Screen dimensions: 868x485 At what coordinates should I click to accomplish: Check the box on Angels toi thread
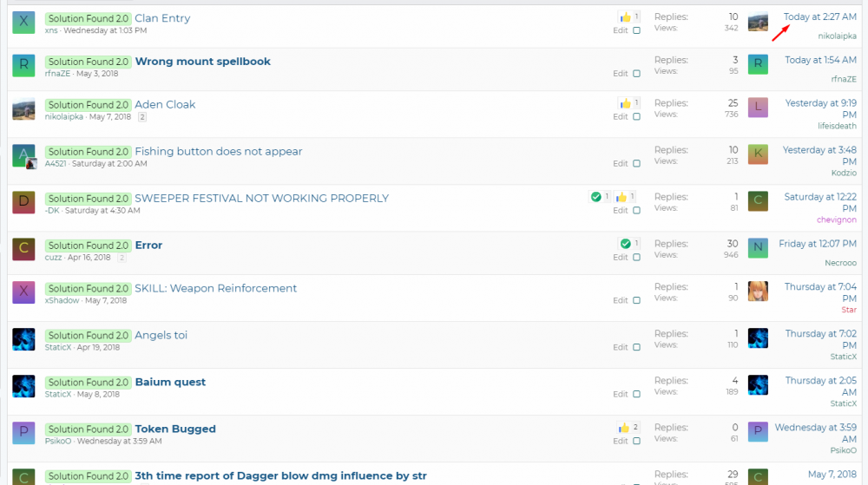pos(636,347)
